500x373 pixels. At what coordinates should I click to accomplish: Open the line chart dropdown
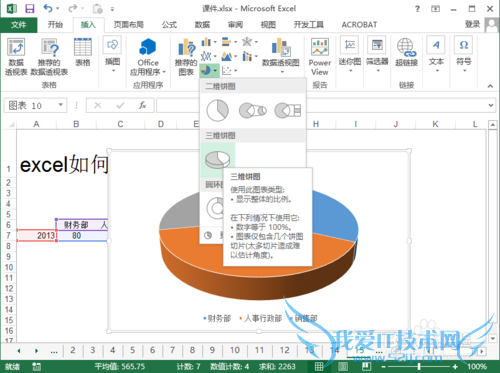coord(209,56)
